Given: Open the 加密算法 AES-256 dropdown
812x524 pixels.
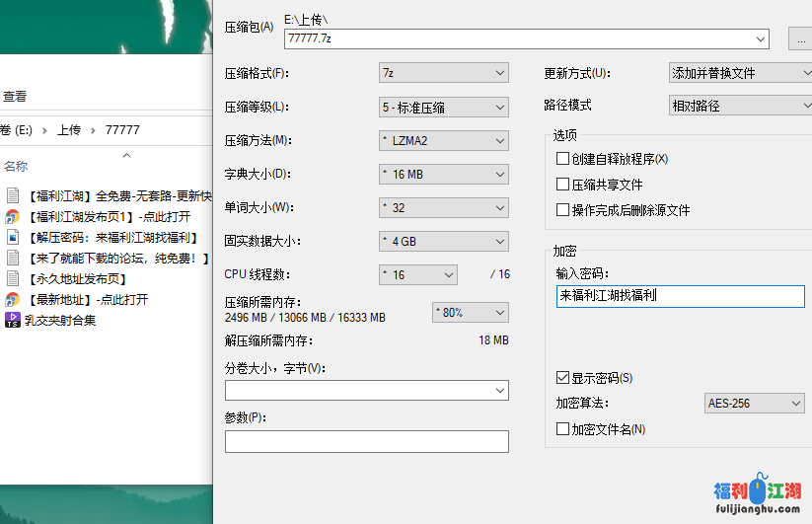Looking at the screenshot, I should click(x=755, y=404).
